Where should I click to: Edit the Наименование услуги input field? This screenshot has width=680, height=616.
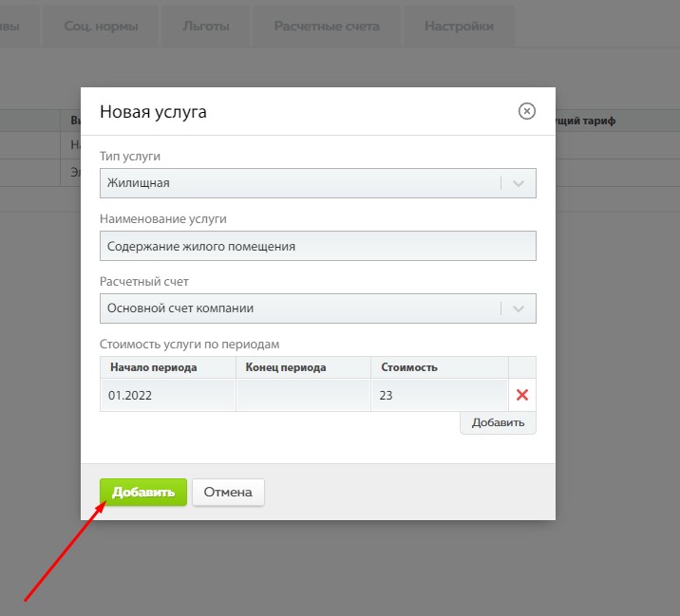tap(318, 246)
